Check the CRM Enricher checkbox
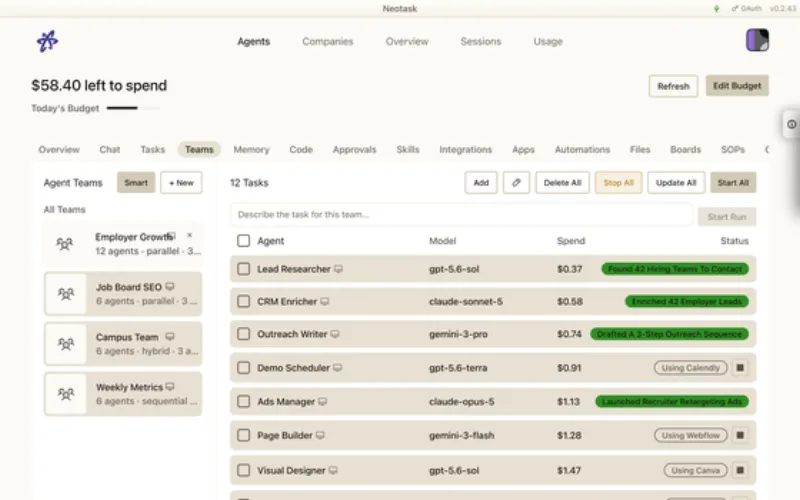This screenshot has height=500, width=800. [x=243, y=302]
